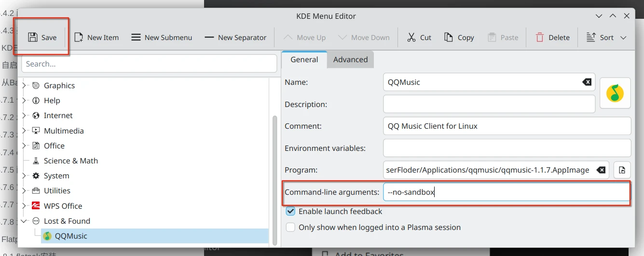
Task: Select the Office tree entry
Action: [x=54, y=146]
